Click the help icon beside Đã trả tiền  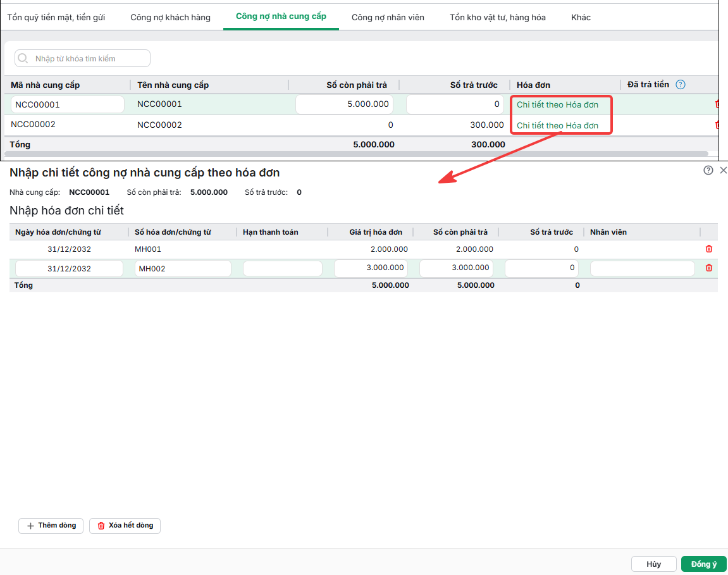click(680, 85)
